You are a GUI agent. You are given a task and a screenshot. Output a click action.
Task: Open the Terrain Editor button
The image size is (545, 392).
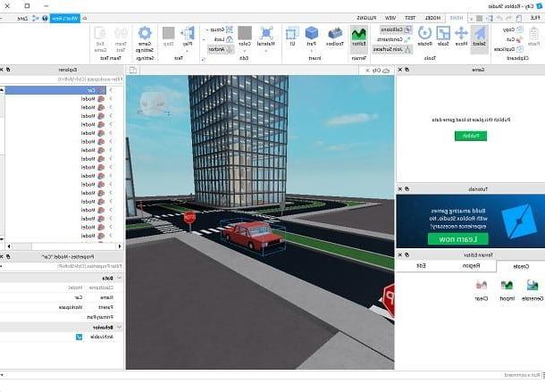point(359,38)
